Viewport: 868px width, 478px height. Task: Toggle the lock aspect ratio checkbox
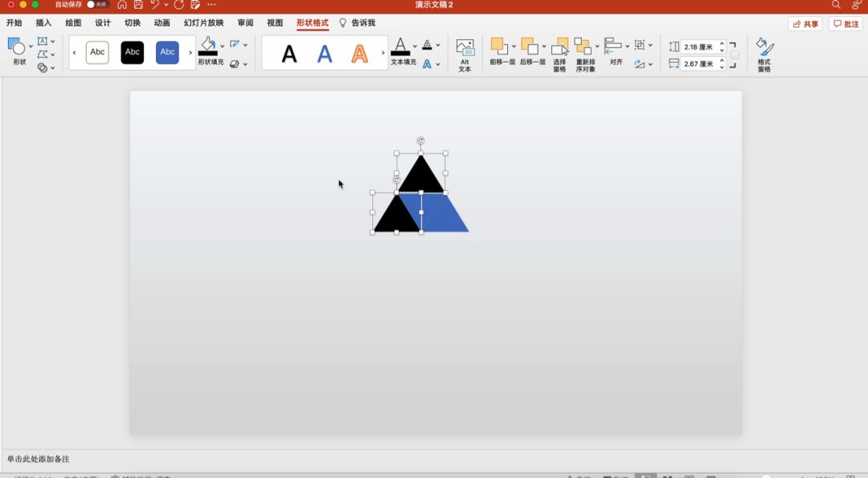735,55
